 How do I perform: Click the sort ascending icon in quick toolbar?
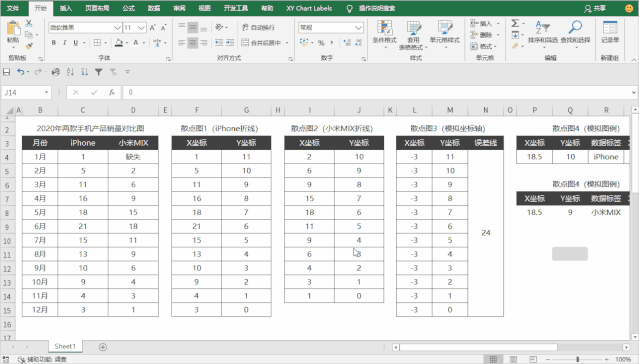click(x=70, y=72)
